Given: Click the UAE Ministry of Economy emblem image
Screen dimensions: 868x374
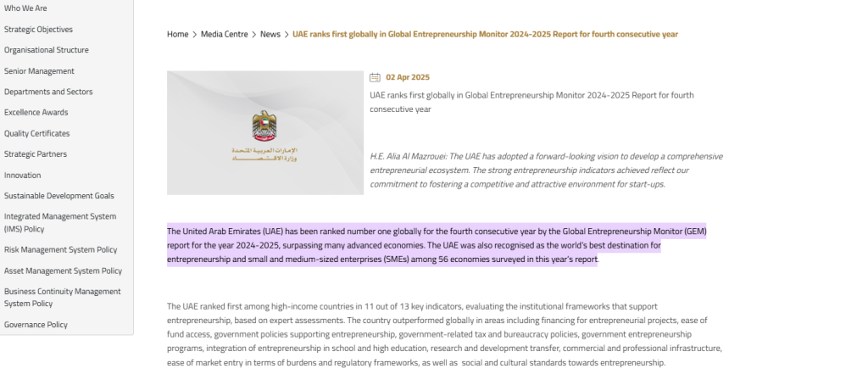Looking at the screenshot, I should click(265, 132).
